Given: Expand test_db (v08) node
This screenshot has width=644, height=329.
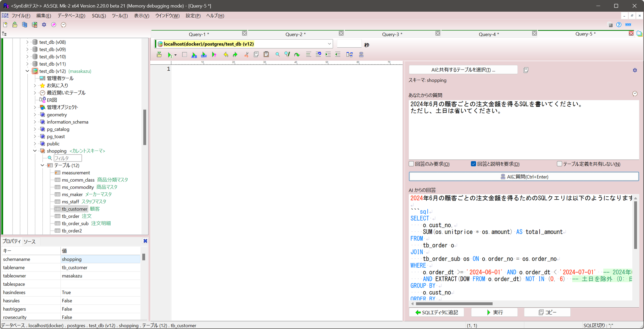Looking at the screenshot, I should 27,42.
